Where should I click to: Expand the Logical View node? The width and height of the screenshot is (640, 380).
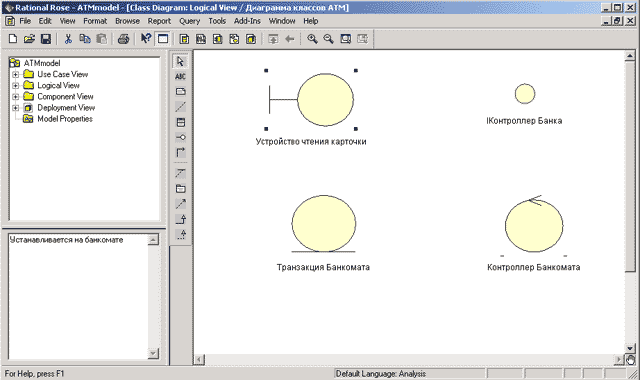pos(16,86)
